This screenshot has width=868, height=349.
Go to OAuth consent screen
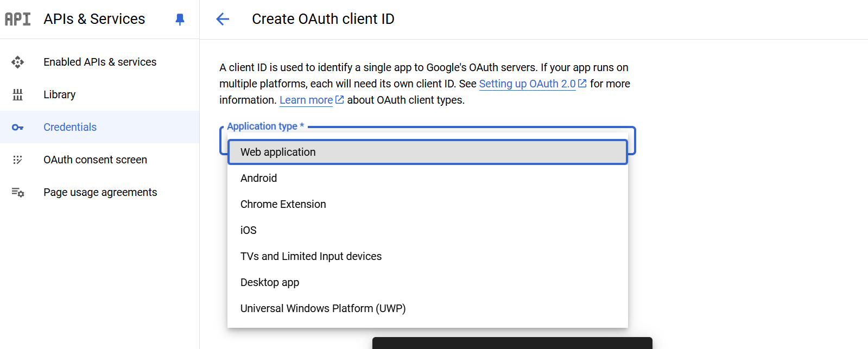[x=95, y=160]
